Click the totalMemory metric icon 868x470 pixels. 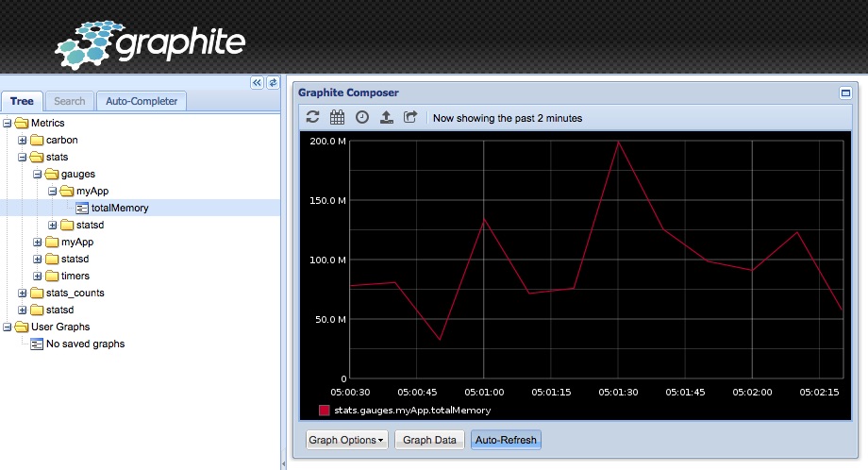click(x=82, y=209)
